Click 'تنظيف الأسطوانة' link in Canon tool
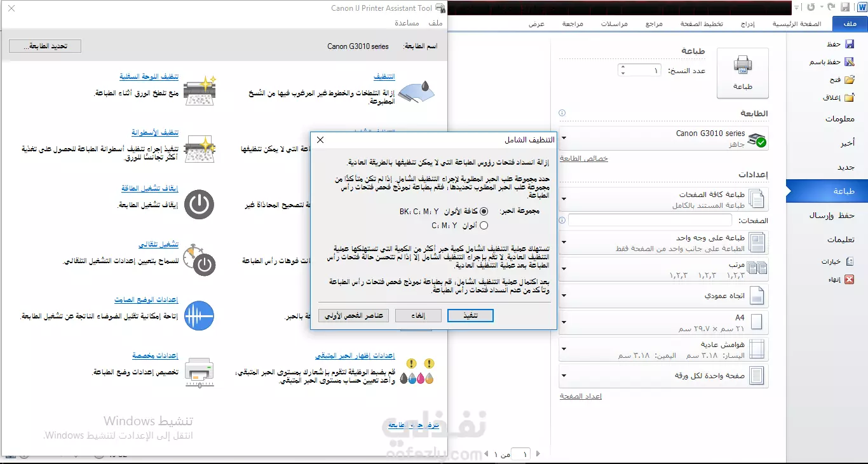The height and width of the screenshot is (464, 868). tap(155, 133)
